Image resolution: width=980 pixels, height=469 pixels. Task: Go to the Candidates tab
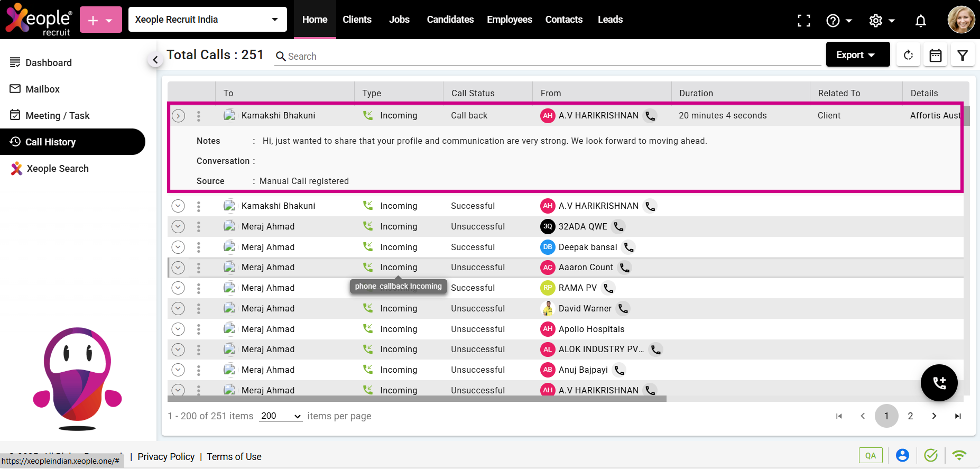[x=450, y=20]
